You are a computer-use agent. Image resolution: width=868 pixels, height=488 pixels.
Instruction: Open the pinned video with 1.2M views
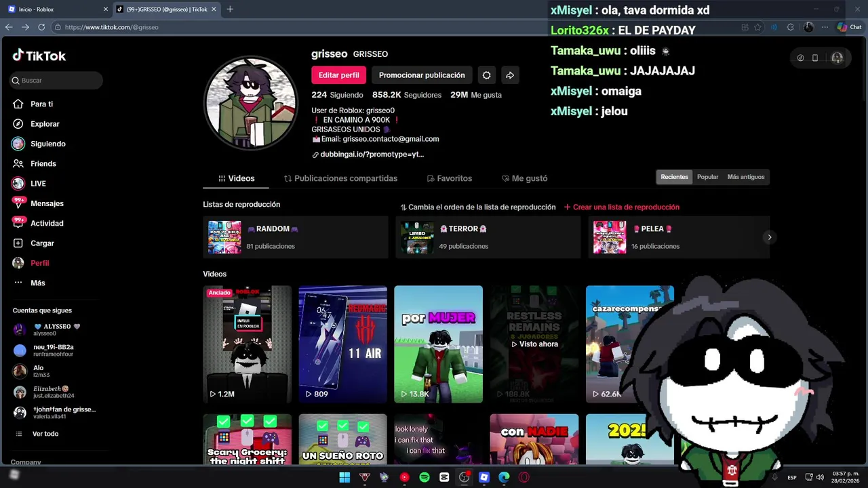[x=248, y=344]
